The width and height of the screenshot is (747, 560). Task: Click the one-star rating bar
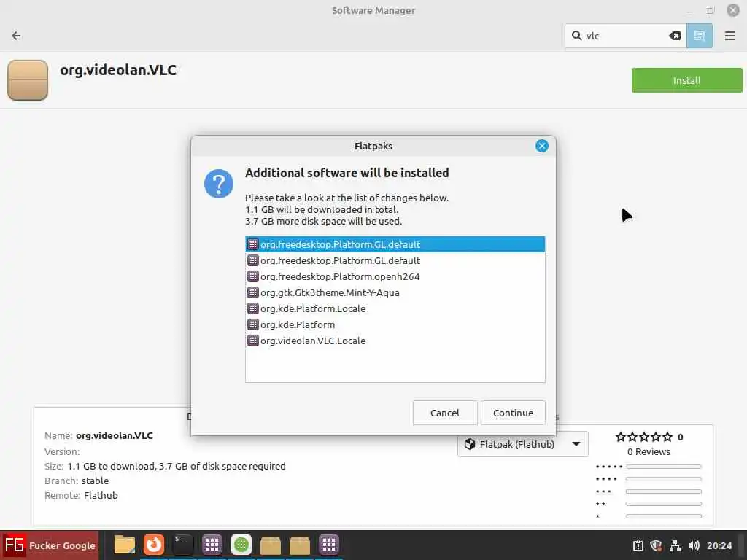pos(664,516)
